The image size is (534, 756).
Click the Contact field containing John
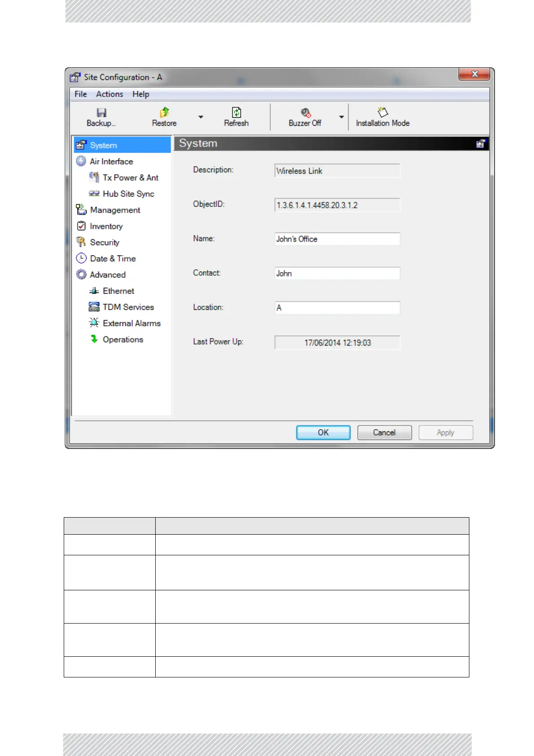pyautogui.click(x=337, y=273)
